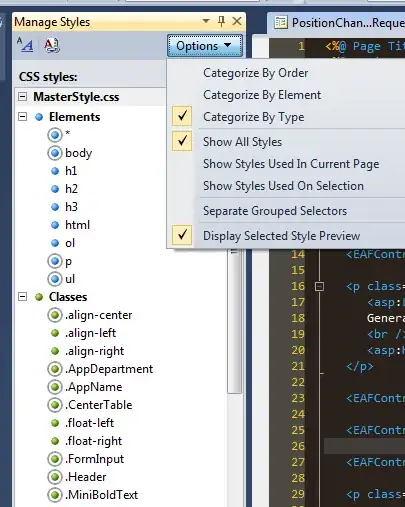Click the New Style icon

pyautogui.click(x=25, y=45)
